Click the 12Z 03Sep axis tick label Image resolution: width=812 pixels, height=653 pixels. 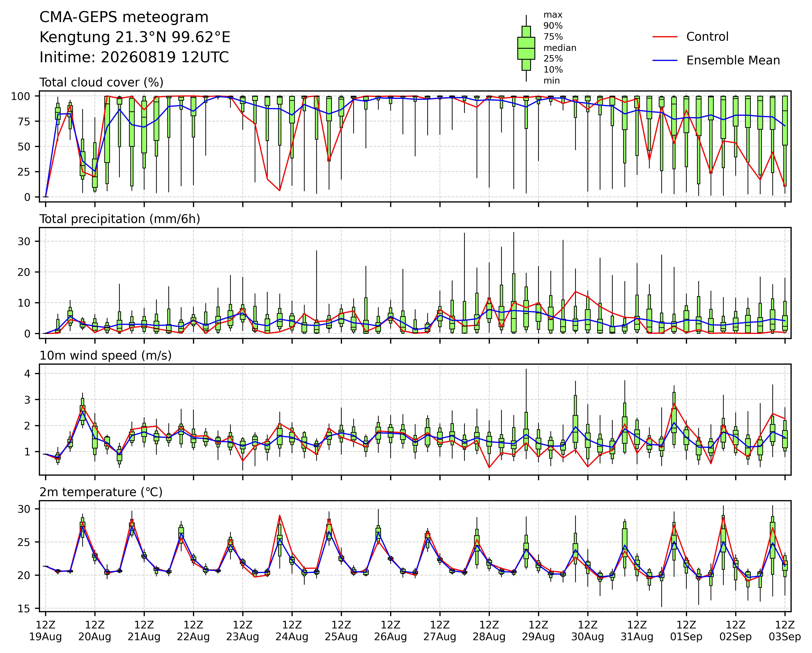click(x=785, y=631)
